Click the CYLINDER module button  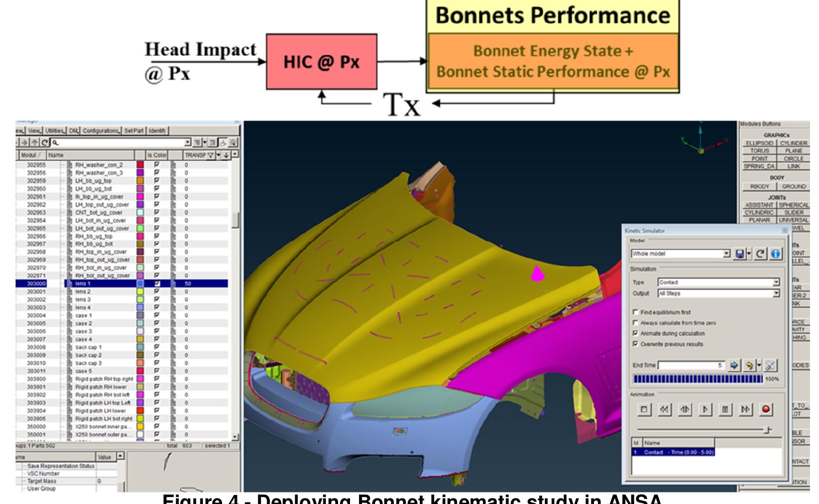793,144
